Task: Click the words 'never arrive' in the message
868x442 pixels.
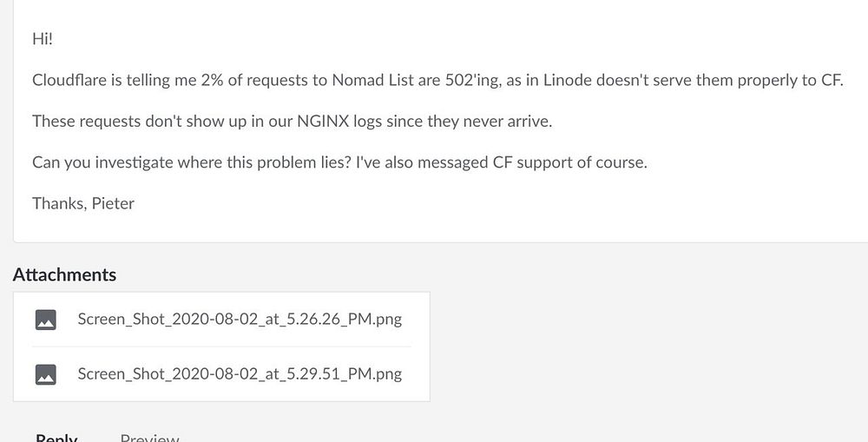Action: (x=508, y=122)
